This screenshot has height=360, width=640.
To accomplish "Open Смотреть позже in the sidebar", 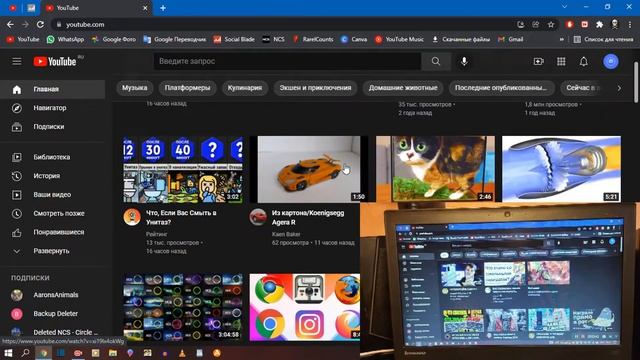I will coord(52,213).
